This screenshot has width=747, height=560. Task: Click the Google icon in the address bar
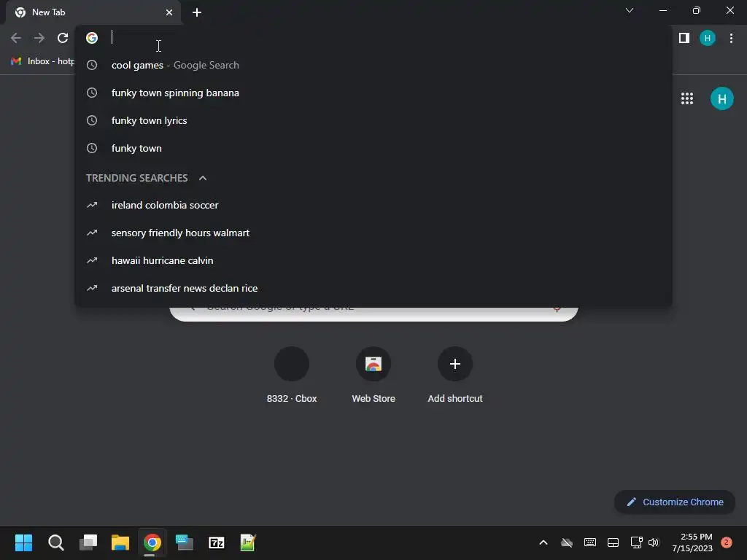pos(92,38)
